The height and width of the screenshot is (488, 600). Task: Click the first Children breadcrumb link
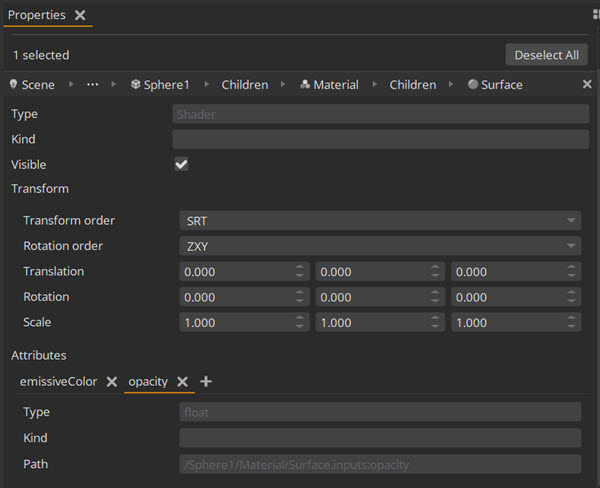click(245, 85)
